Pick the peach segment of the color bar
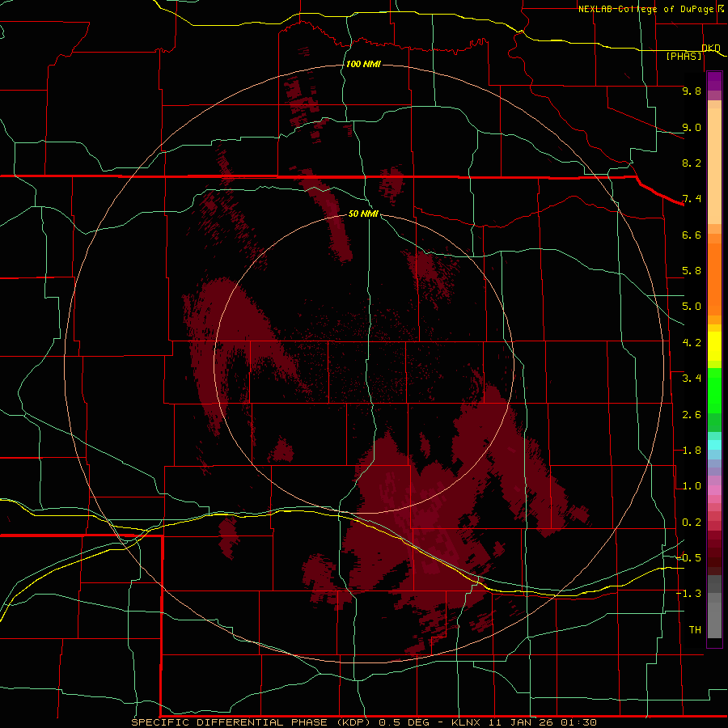The width and height of the screenshot is (728, 728). [714, 165]
